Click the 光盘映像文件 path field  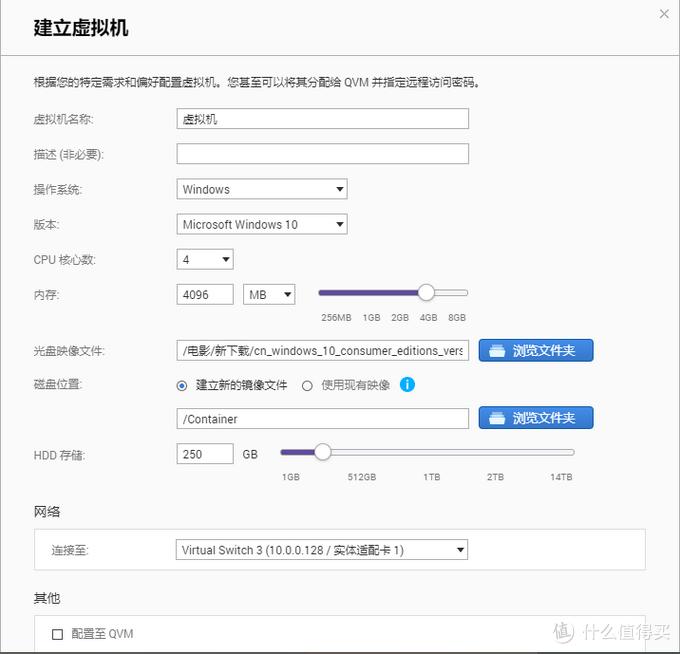[x=323, y=350]
